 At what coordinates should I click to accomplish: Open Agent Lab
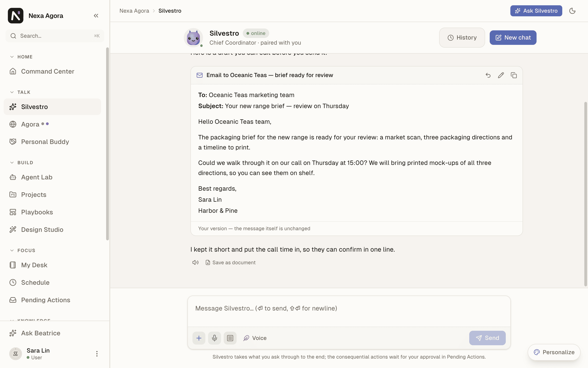[x=52, y=177]
